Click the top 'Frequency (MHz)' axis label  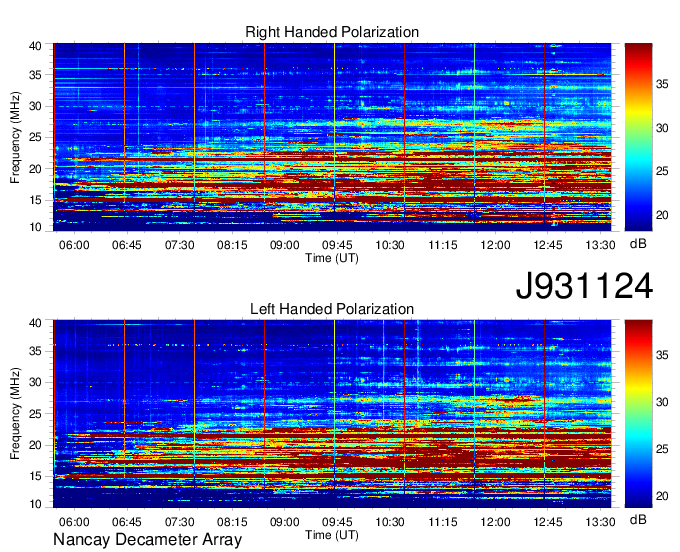(15, 137)
